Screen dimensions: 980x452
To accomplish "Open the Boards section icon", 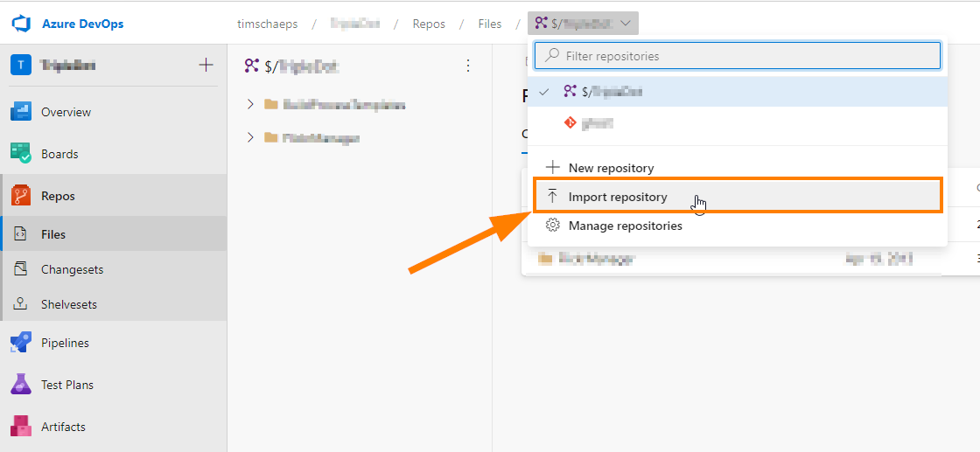I will pyautogui.click(x=21, y=154).
